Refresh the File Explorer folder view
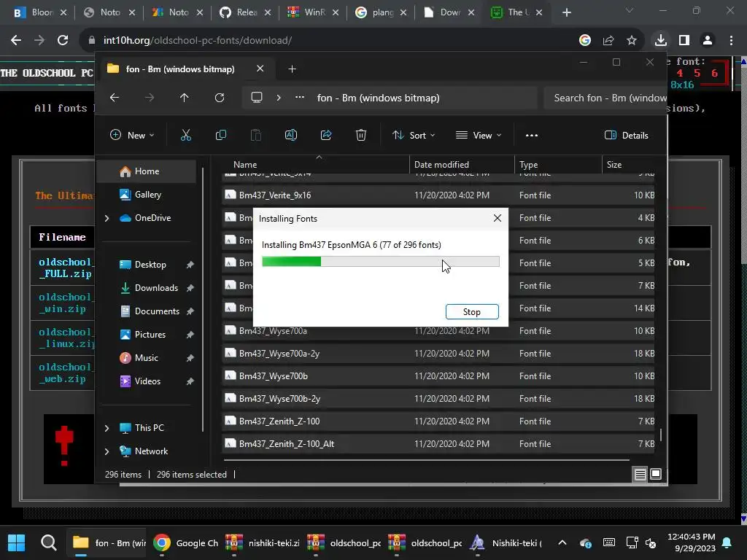Screen dimensions: 747x560 click(220, 98)
